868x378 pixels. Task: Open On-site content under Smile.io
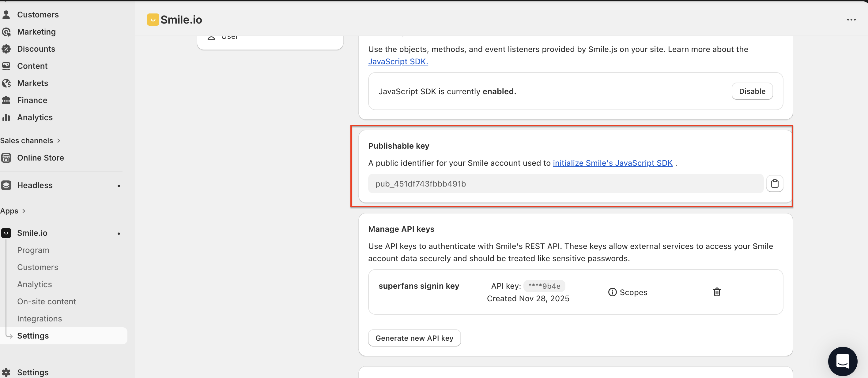click(46, 301)
